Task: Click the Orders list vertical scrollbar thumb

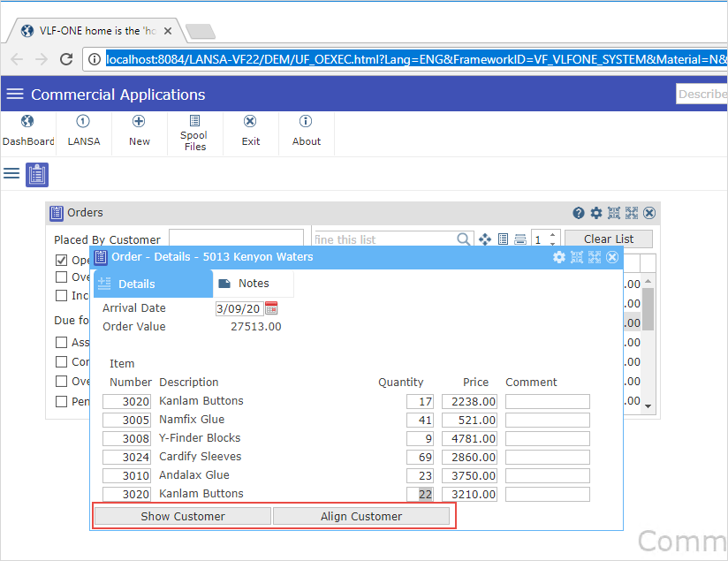Action: point(648,309)
